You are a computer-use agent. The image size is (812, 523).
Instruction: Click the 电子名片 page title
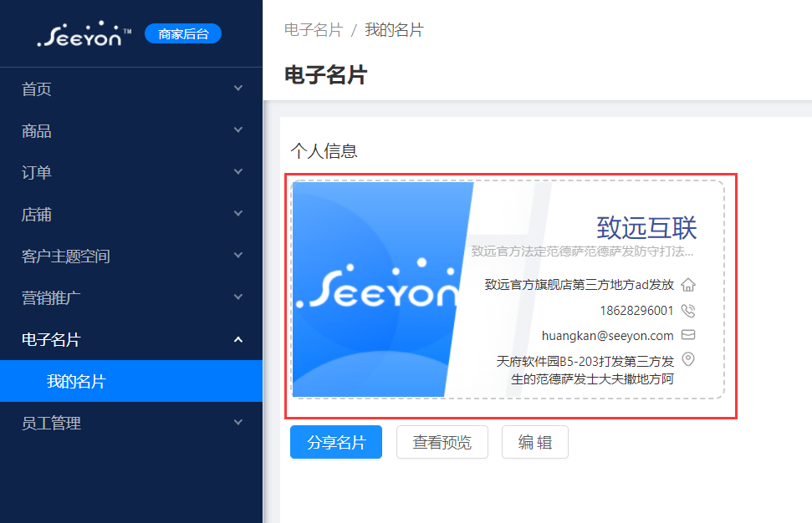pos(326,75)
